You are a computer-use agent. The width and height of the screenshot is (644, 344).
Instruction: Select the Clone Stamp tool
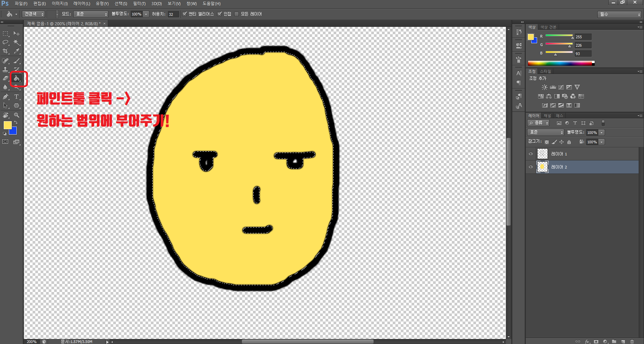click(x=6, y=69)
